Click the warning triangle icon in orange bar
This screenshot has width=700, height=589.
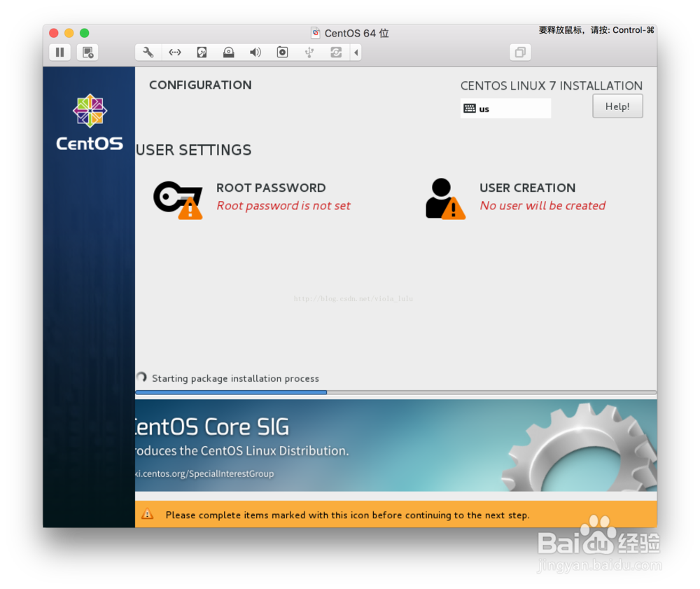pyautogui.click(x=147, y=515)
